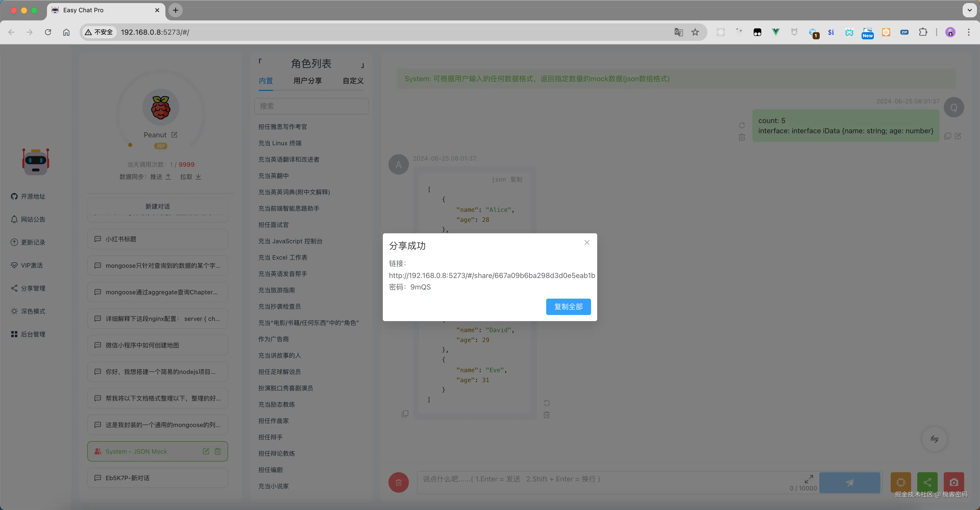
Task: Switch languages with bottom swap-arrows button
Action: click(934, 439)
